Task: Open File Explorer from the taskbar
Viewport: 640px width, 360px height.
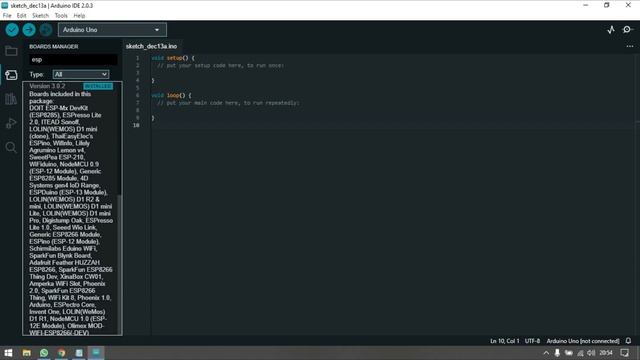Action: (x=27, y=353)
